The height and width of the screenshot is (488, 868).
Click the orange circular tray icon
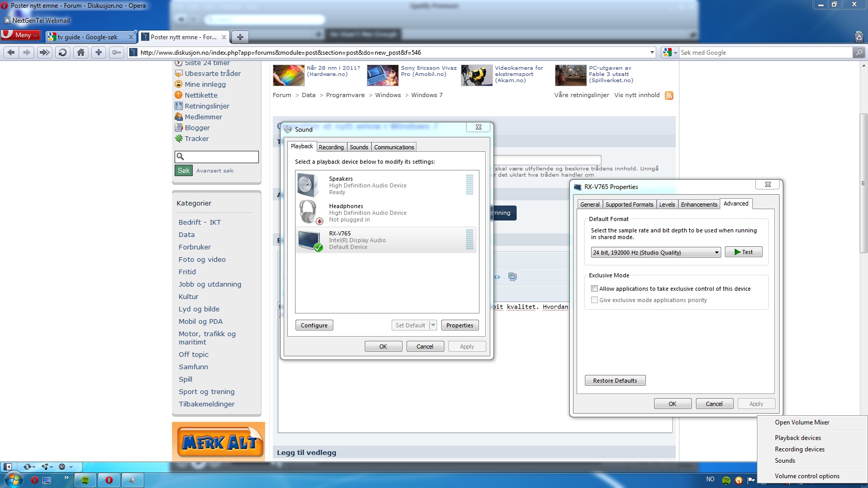coord(739,480)
